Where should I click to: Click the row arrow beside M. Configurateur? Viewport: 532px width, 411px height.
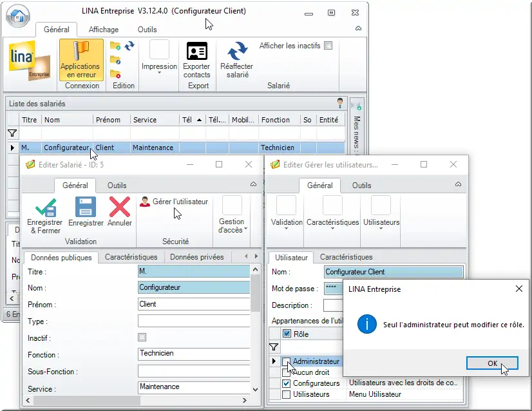coord(12,148)
